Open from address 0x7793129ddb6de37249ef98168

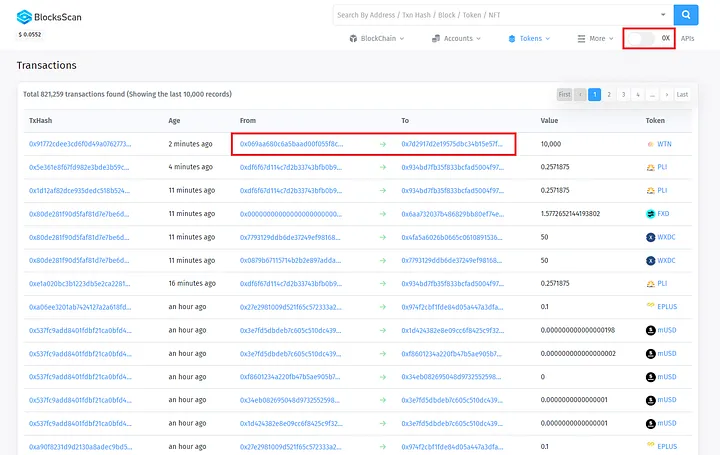pos(290,237)
